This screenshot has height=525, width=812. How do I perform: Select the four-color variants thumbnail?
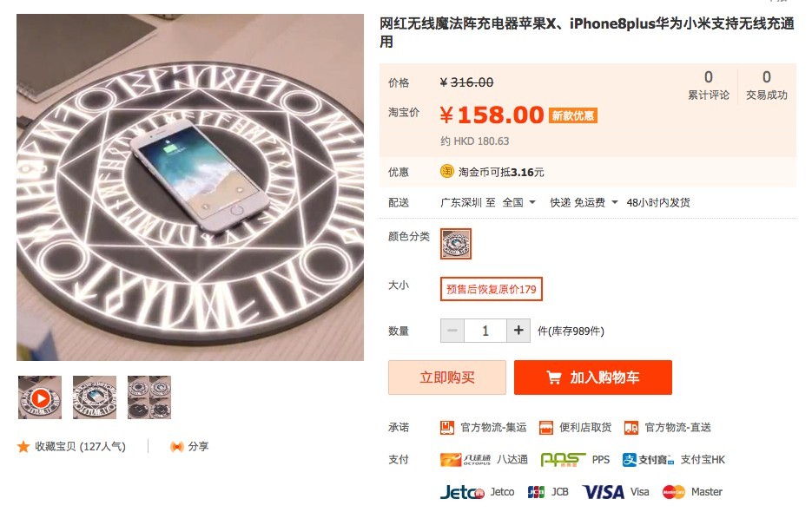click(x=149, y=397)
